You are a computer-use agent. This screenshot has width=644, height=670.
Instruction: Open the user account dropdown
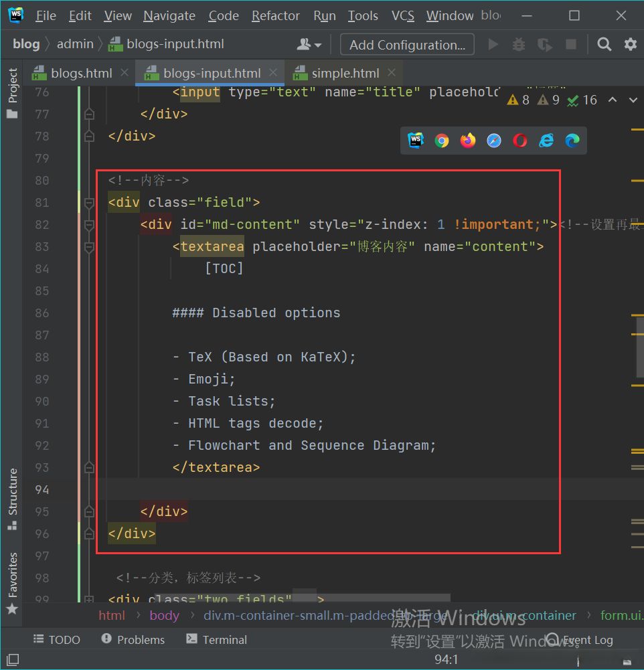pos(309,45)
